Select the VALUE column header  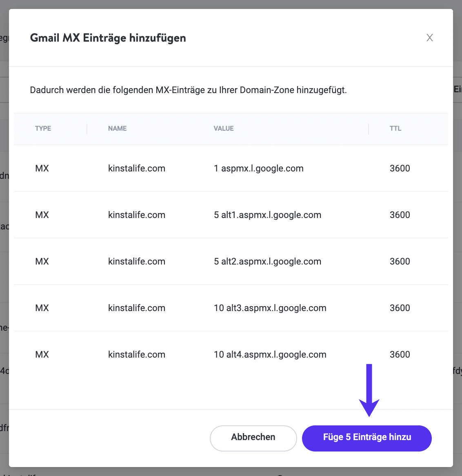224,128
